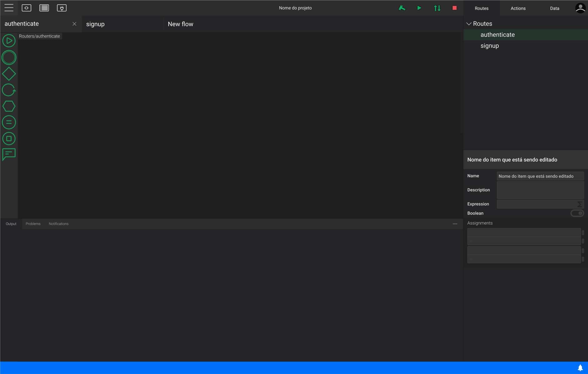Open the hamburger menu
The image size is (588, 374).
[9, 8]
